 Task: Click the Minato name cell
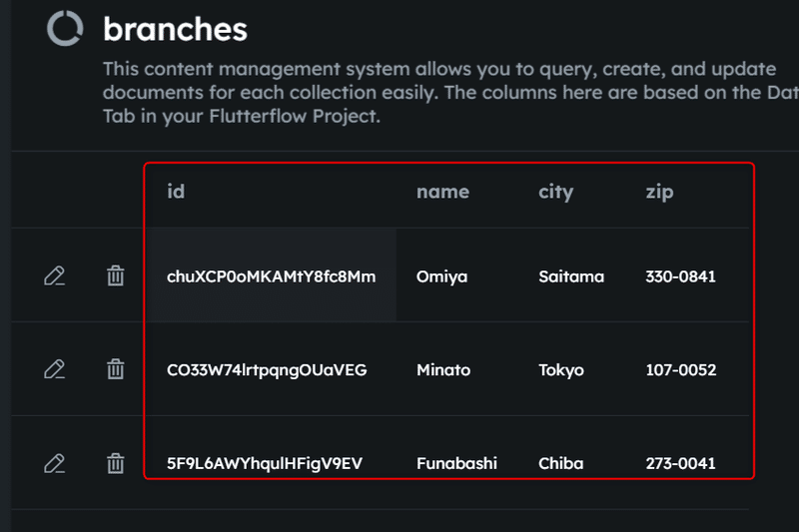click(x=443, y=370)
